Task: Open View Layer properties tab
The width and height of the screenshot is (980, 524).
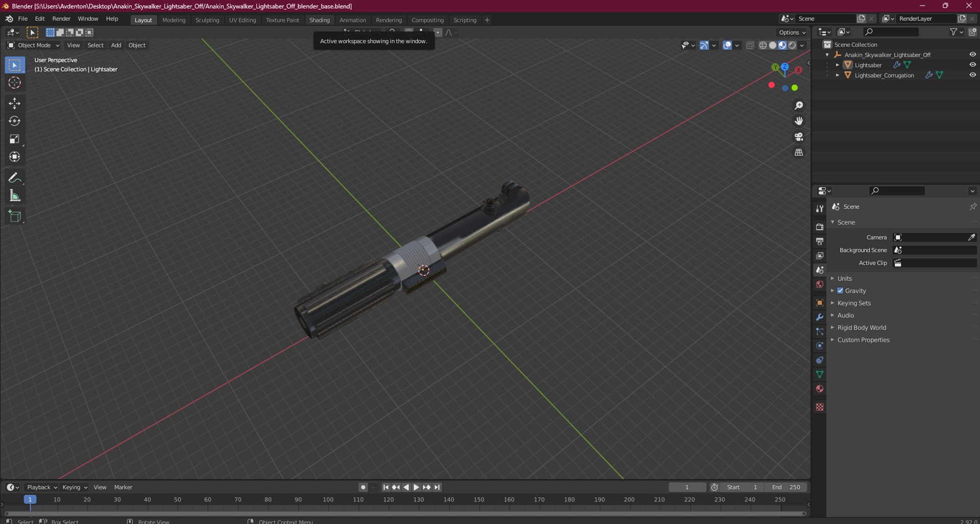Action: pos(820,255)
